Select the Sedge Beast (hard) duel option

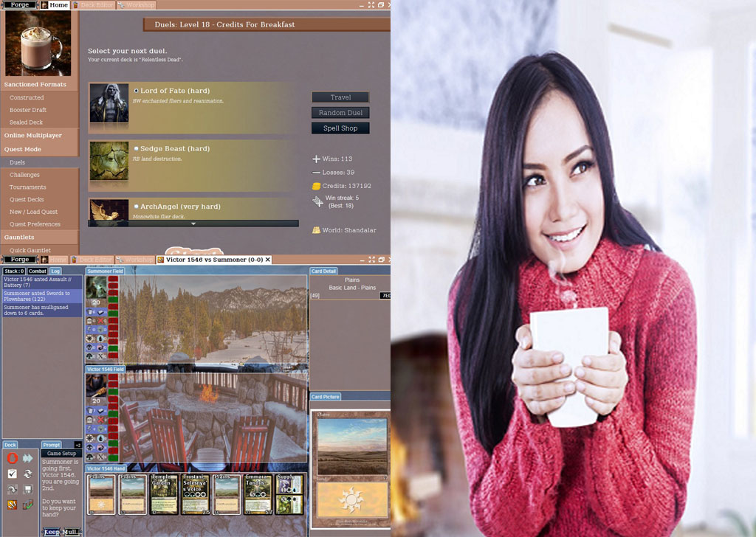pos(137,148)
